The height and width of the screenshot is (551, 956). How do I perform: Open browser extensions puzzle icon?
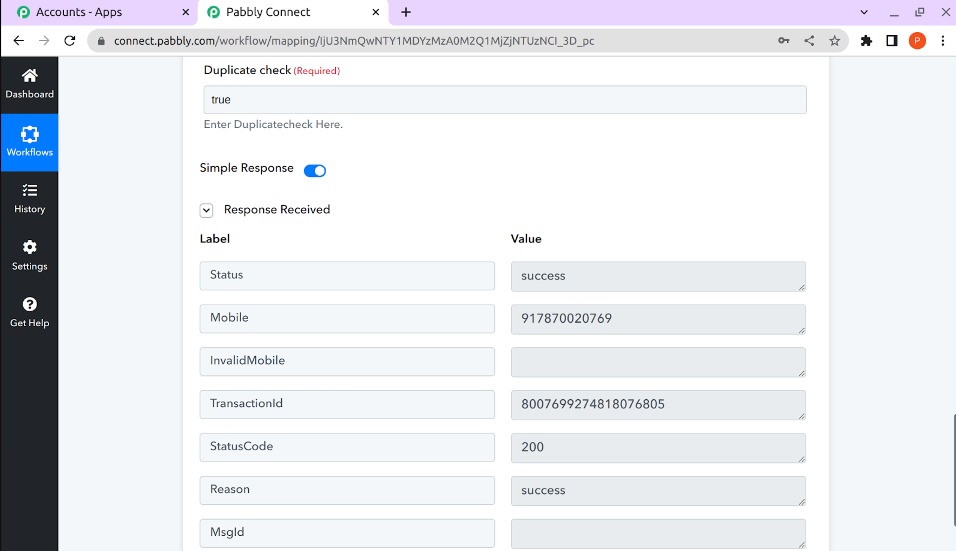pos(866,41)
